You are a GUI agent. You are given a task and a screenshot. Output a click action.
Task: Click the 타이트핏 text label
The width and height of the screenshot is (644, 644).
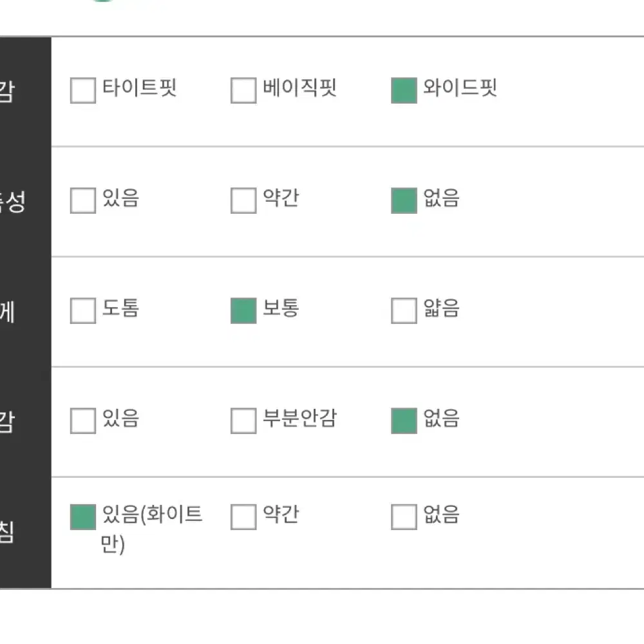139,88
